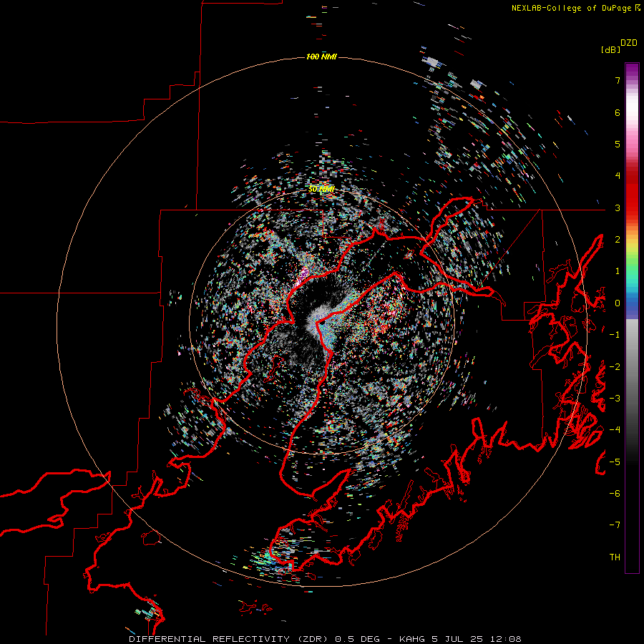
Task: Click the positive 6 value on color scale
Action: pyautogui.click(x=618, y=112)
